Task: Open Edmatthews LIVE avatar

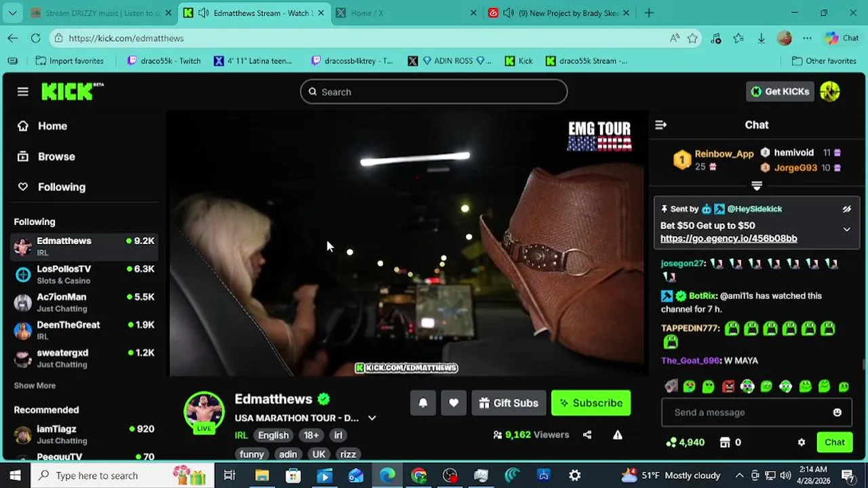Action: tap(204, 411)
